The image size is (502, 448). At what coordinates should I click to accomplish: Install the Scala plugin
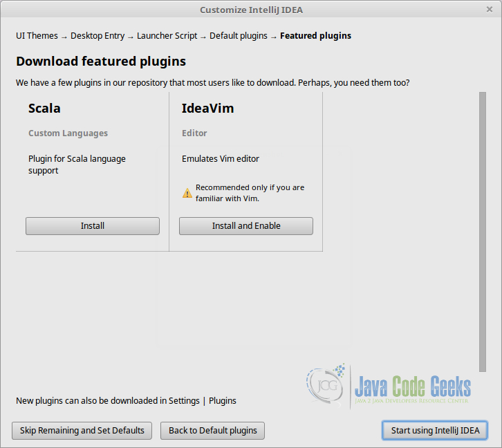[x=93, y=226]
